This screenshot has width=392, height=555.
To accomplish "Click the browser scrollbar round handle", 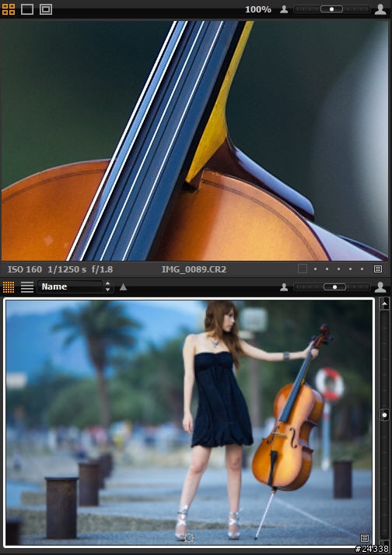I will (385, 415).
